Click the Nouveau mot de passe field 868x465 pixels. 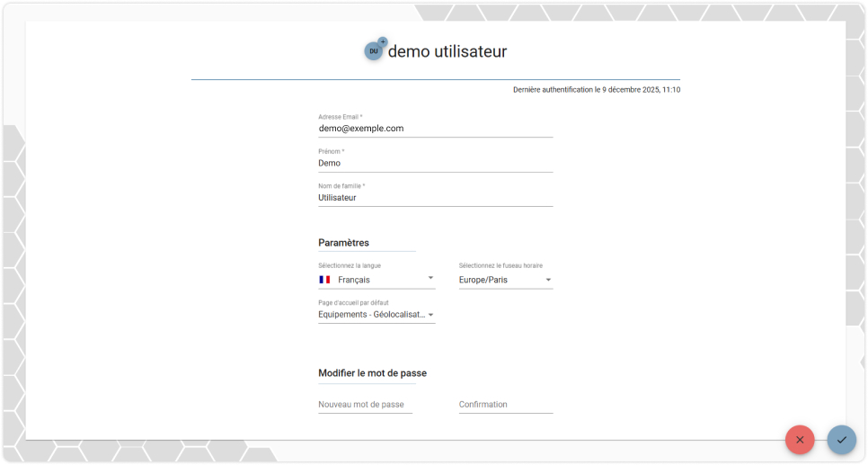click(x=365, y=405)
